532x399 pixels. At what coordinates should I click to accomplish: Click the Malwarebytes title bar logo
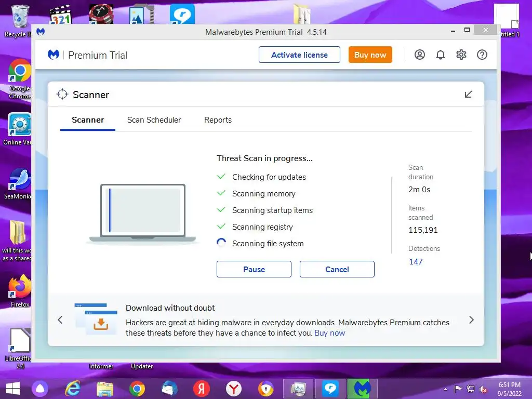pos(41,32)
